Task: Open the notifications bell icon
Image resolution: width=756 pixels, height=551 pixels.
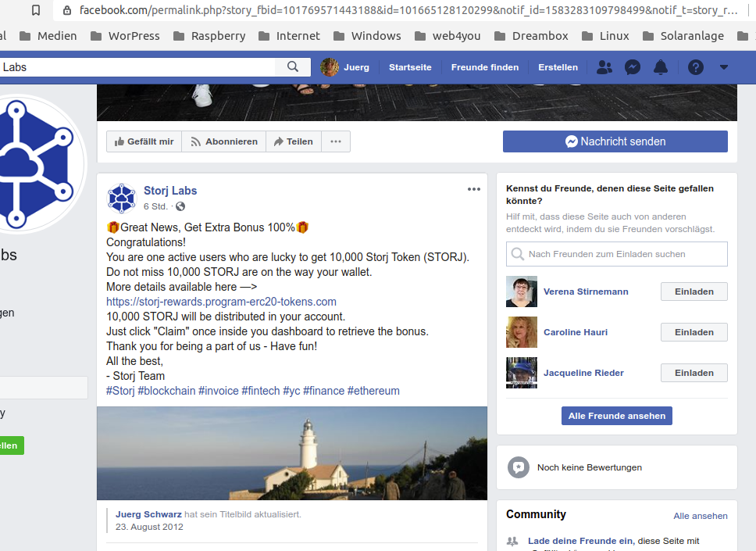Action: [661, 67]
